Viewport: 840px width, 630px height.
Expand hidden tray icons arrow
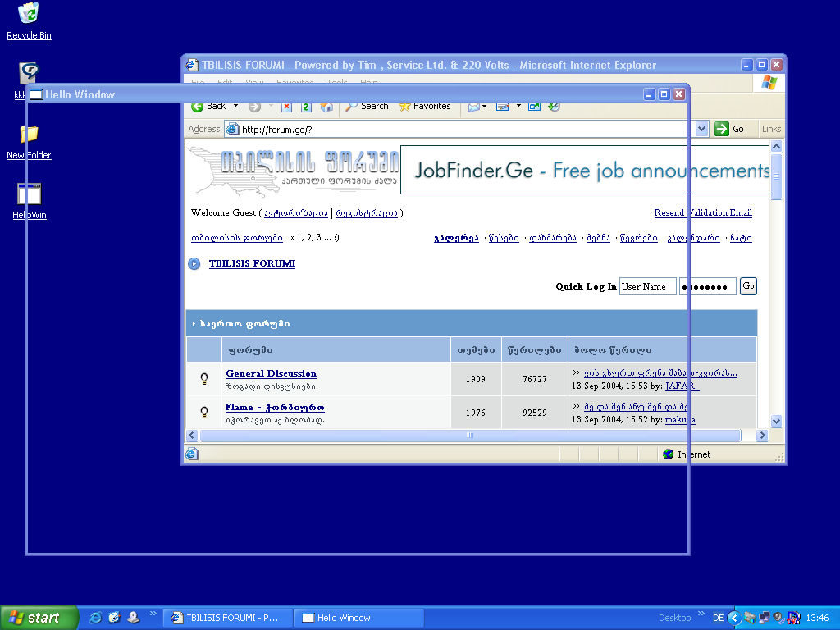[x=734, y=618]
